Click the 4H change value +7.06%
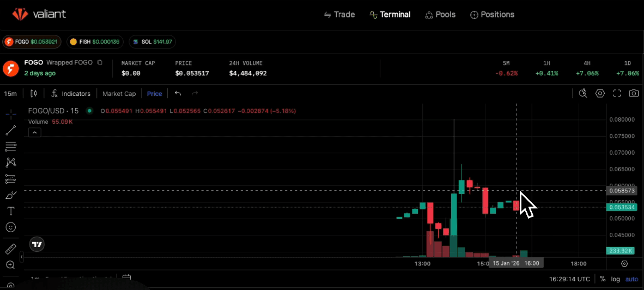This screenshot has width=644, height=290. pyautogui.click(x=587, y=73)
